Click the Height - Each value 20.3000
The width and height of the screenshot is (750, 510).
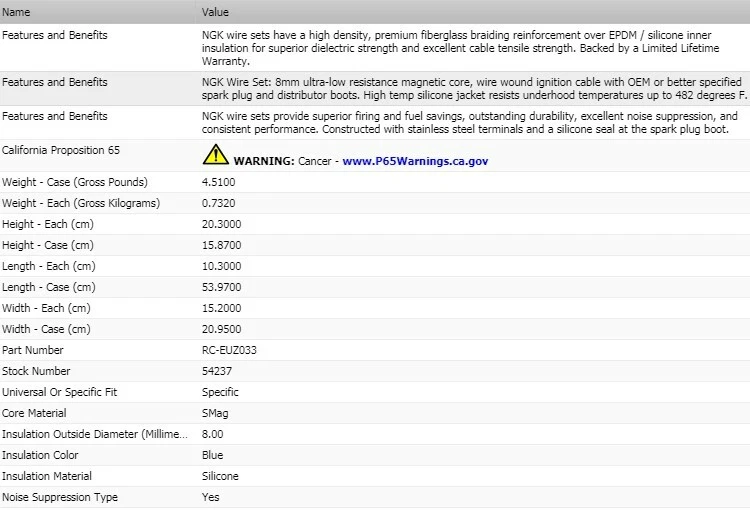point(222,224)
